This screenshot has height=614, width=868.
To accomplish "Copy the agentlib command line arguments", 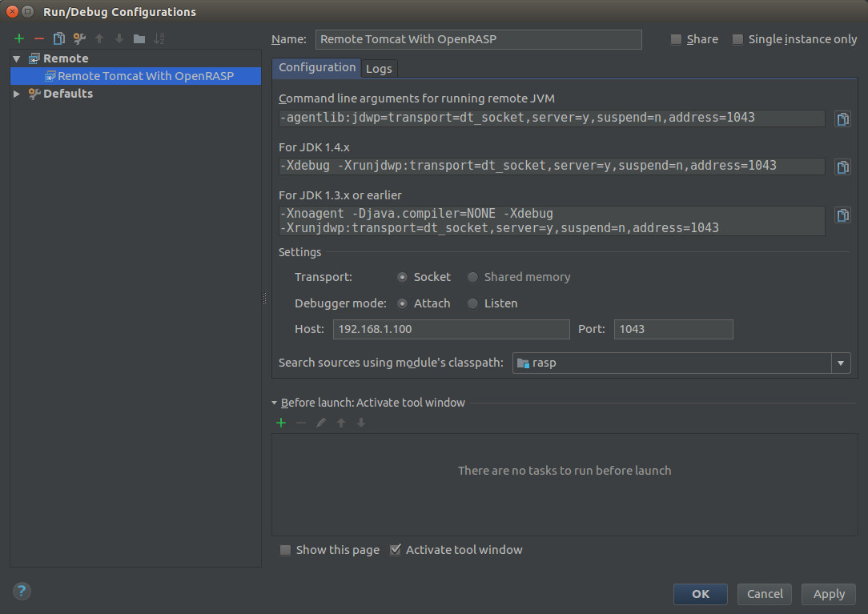I will [842, 119].
